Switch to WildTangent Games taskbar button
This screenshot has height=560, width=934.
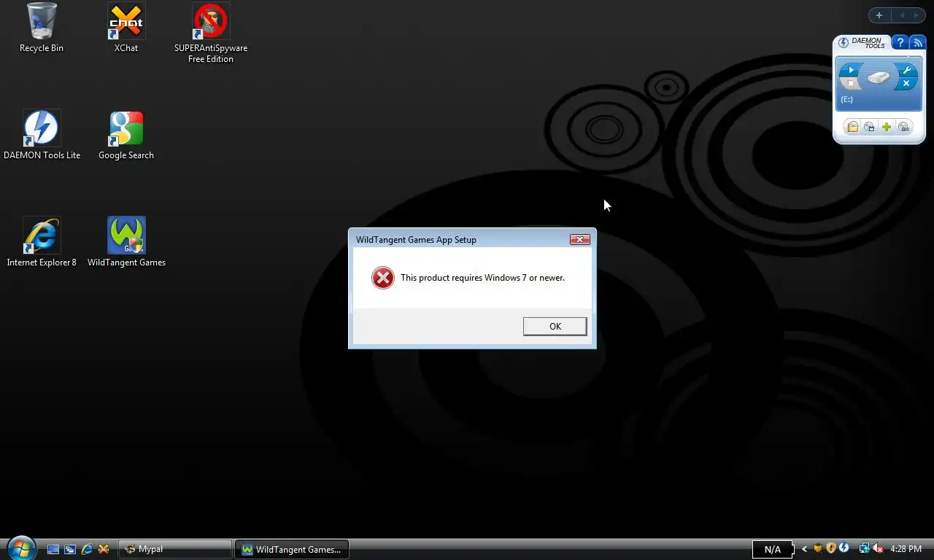click(x=292, y=549)
